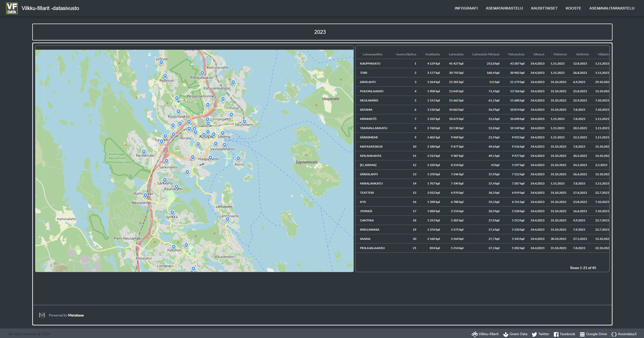644x338 pixels.
Task: Click the TORI station name
Action: click(x=363, y=73)
